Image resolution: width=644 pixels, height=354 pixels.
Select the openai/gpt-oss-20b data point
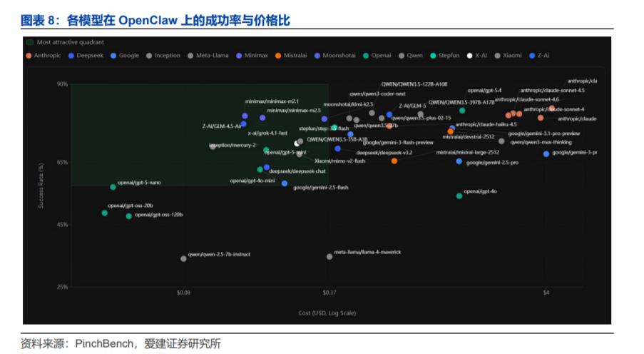click(x=104, y=213)
